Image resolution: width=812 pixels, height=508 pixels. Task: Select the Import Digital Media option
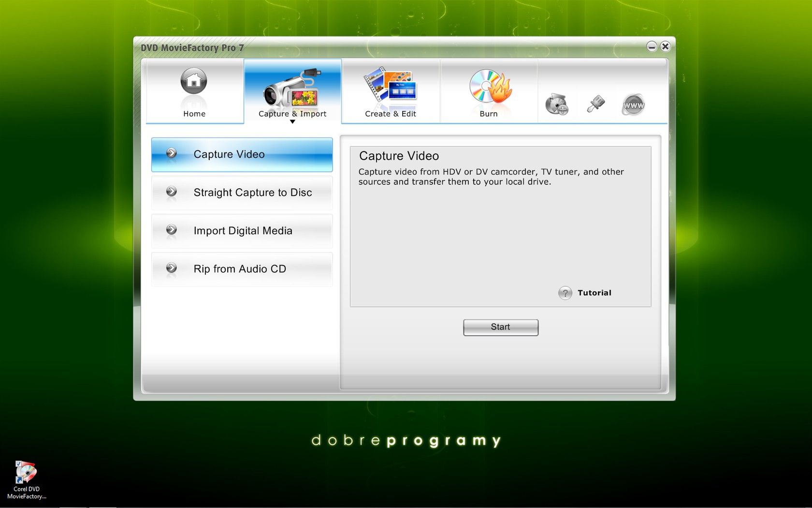click(x=242, y=231)
